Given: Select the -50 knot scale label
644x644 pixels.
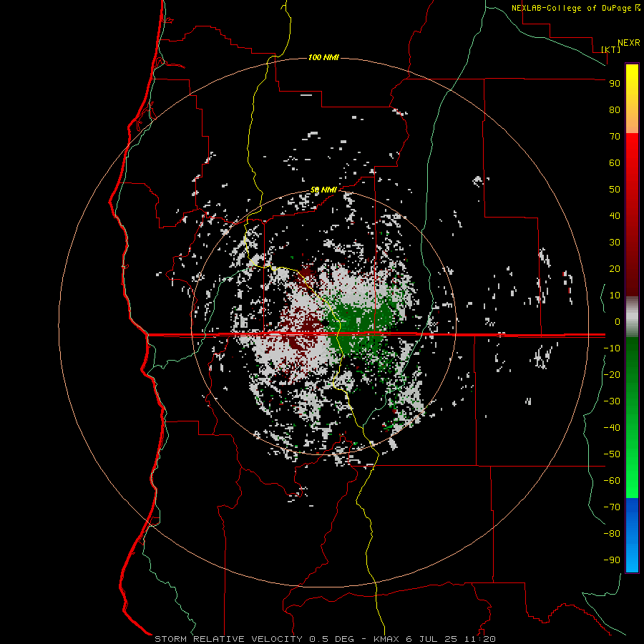Looking at the screenshot, I should 612,454.
